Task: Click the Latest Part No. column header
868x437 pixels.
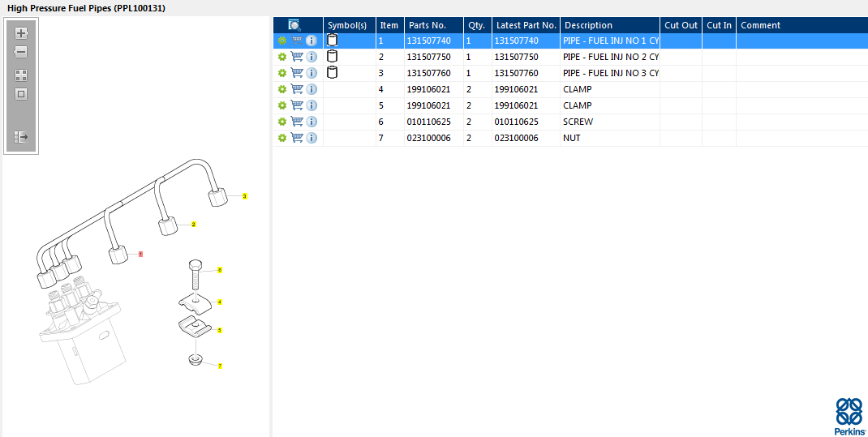Action: click(526, 25)
